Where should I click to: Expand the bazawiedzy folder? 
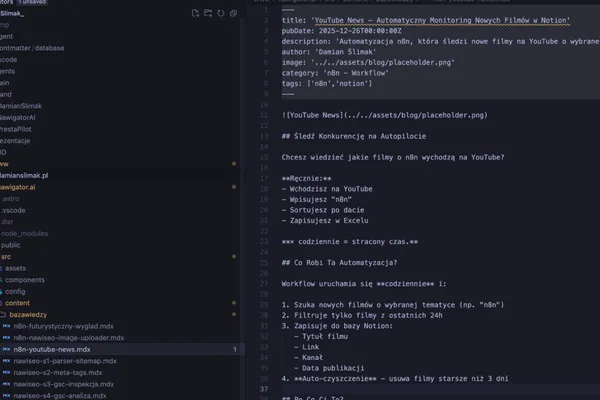[x=28, y=315]
